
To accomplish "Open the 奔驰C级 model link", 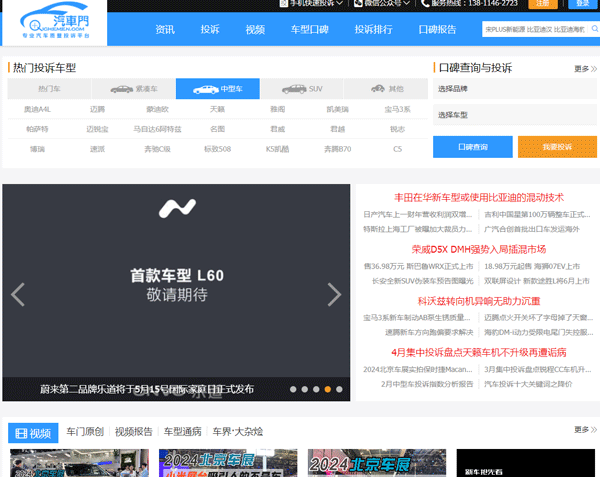I will coord(157,149).
